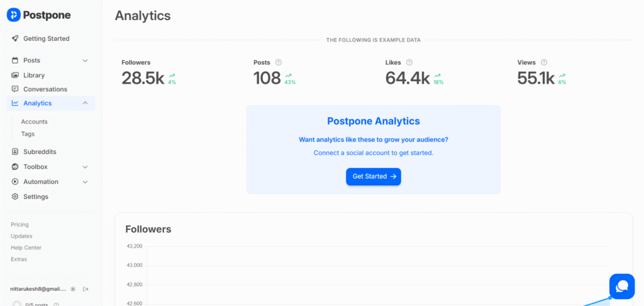This screenshot has width=644, height=306.
Task: Click the blue data point on Followers chart
Action: click(611, 298)
